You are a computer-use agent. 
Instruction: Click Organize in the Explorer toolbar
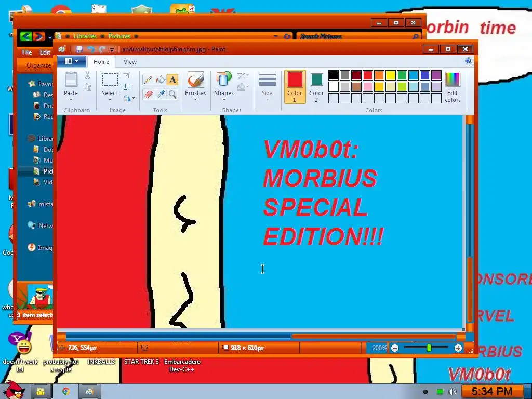[38, 65]
